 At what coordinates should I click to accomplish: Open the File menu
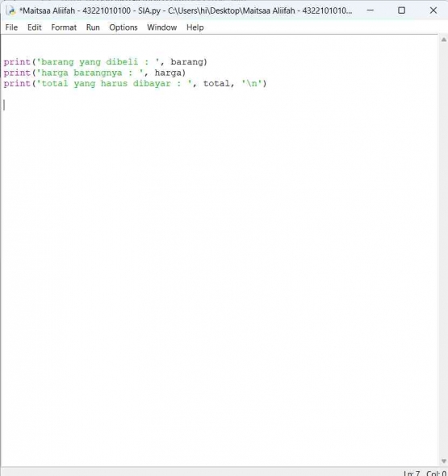[x=11, y=27]
